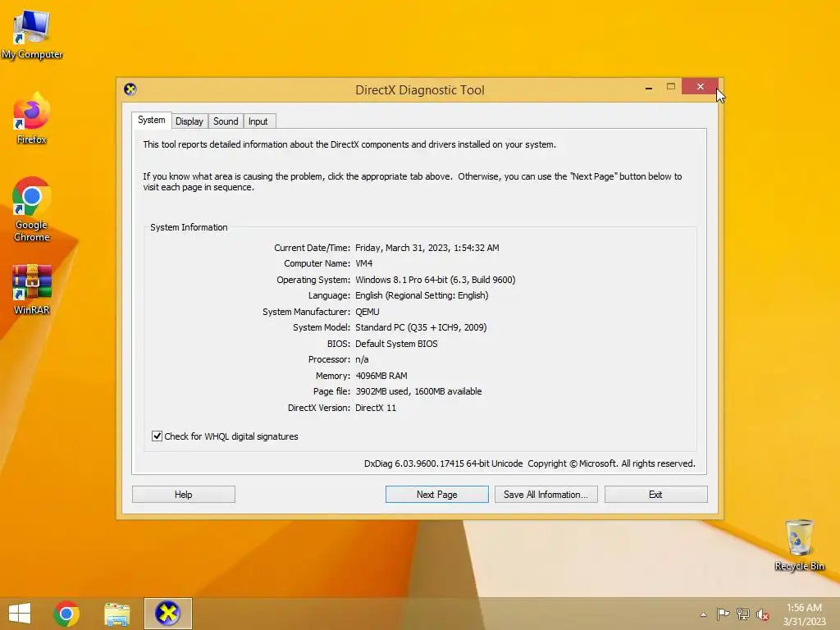Viewport: 840px width, 630px height.
Task: Open the My Computer desktop icon
Action: coord(32,34)
